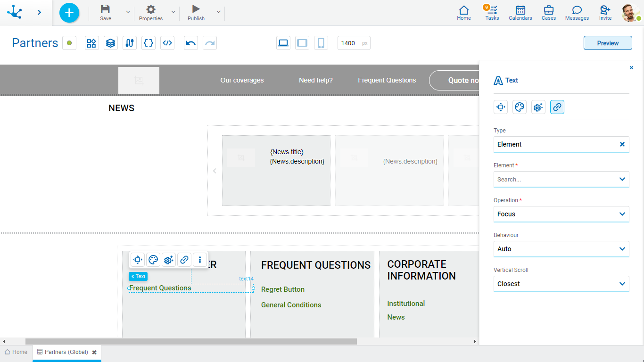Clear the Element type value

[622, 144]
